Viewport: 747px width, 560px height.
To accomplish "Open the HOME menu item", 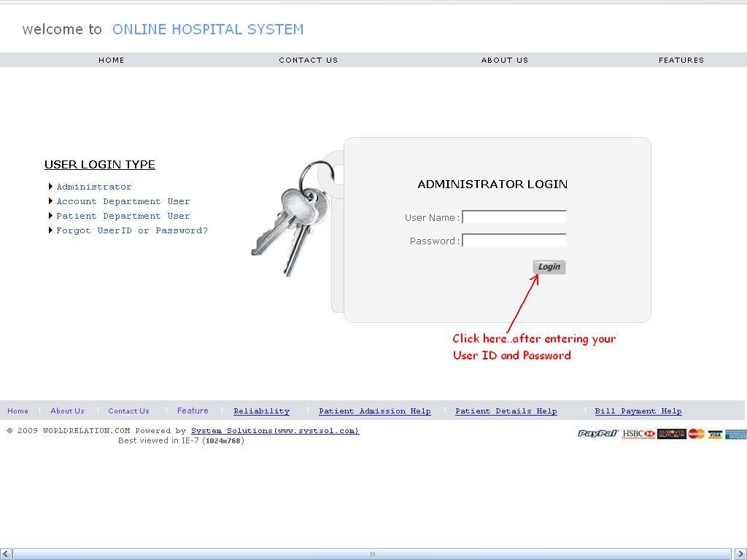I will pos(111,60).
